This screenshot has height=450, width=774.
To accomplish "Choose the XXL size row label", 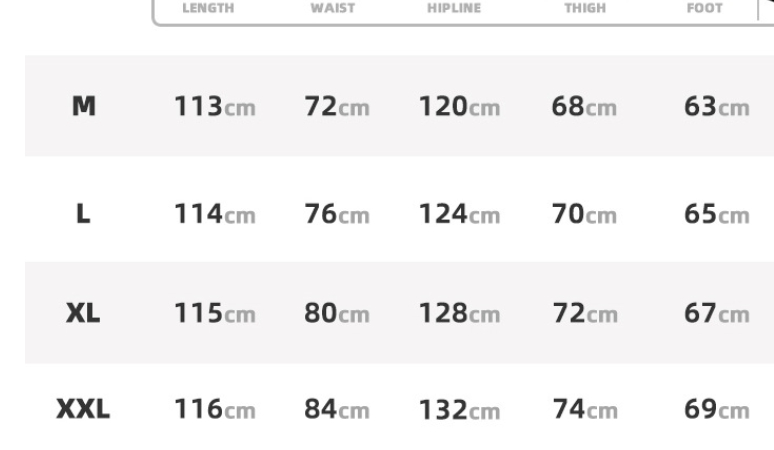I will click(84, 409).
